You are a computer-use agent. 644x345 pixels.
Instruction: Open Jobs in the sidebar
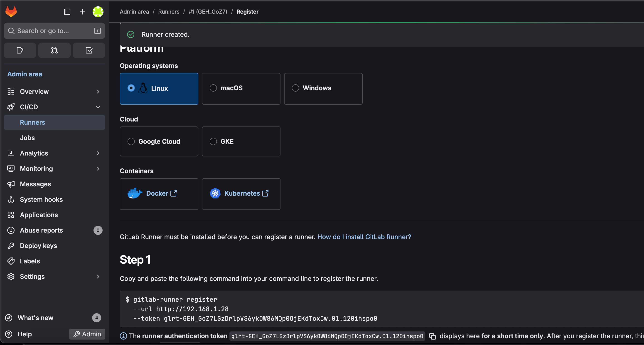(27, 138)
